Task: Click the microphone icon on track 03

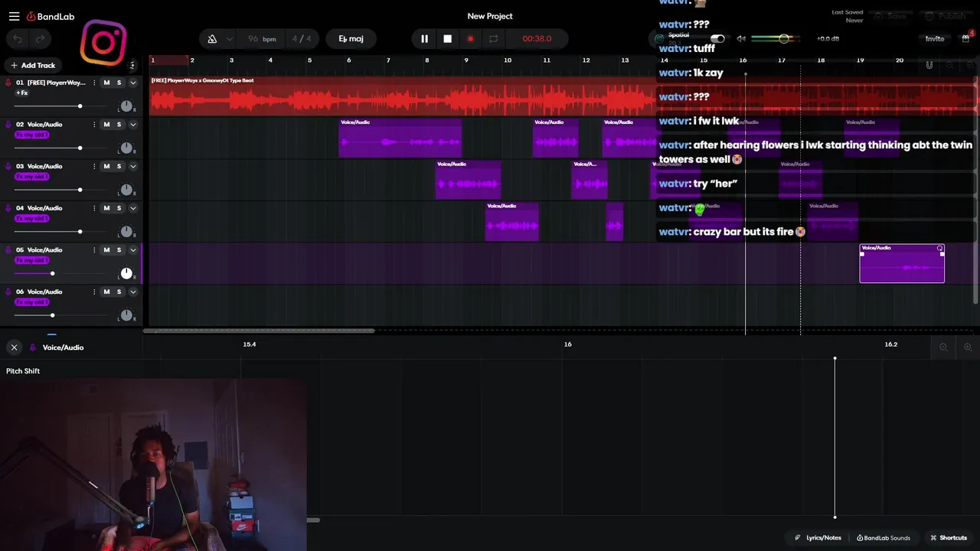Action: click(8, 166)
